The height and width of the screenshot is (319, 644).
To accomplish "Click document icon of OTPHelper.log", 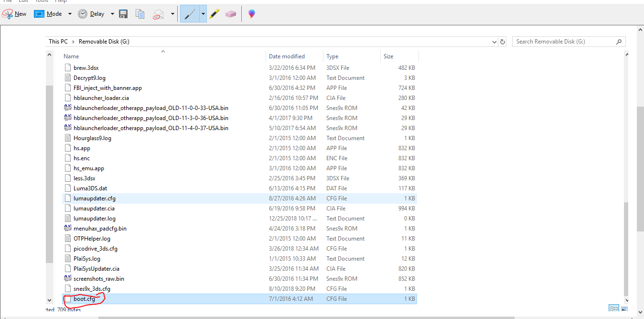I will (x=67, y=239).
